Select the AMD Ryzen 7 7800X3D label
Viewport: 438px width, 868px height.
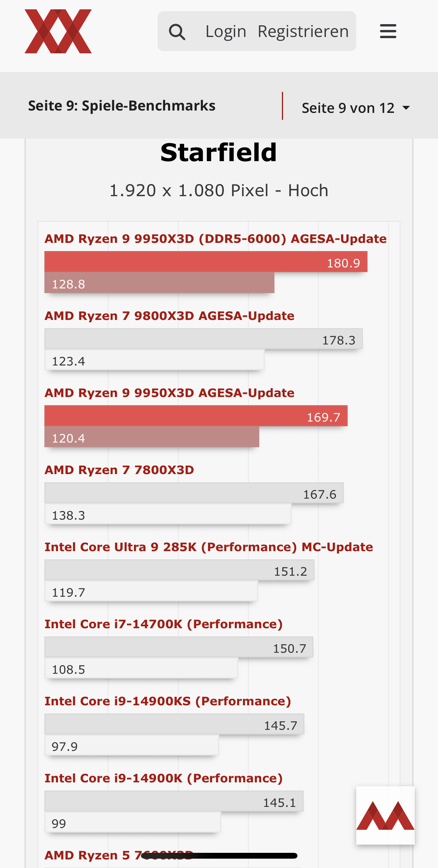tap(119, 470)
